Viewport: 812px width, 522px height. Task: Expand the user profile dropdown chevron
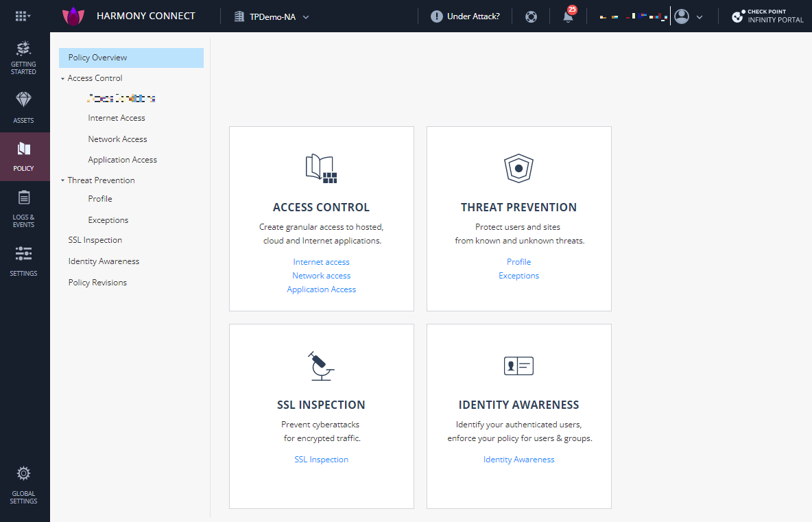pos(700,17)
